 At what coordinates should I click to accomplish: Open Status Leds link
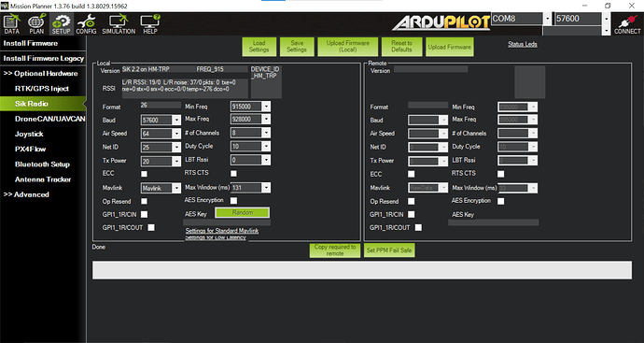click(x=522, y=45)
